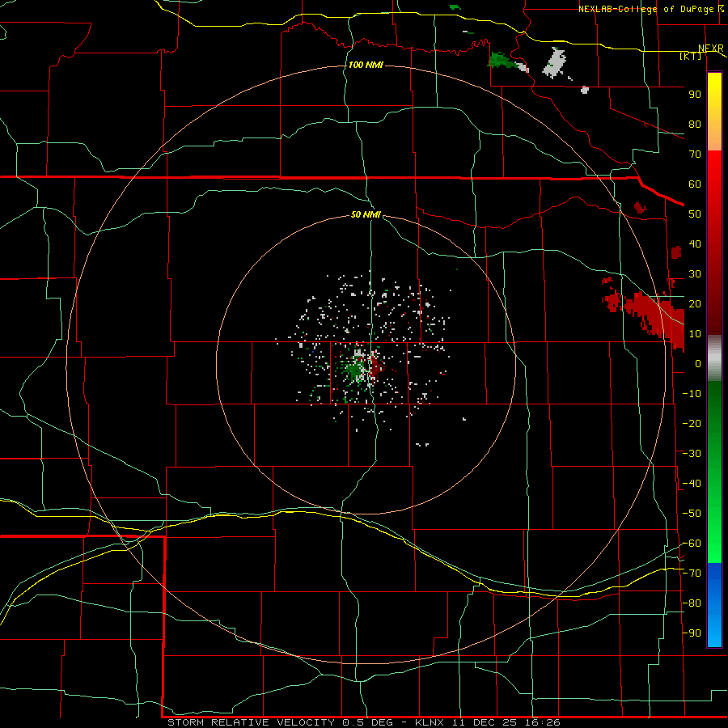The height and width of the screenshot is (728, 728).
Task: Click the green clutter patch at radar center
Action: [355, 370]
